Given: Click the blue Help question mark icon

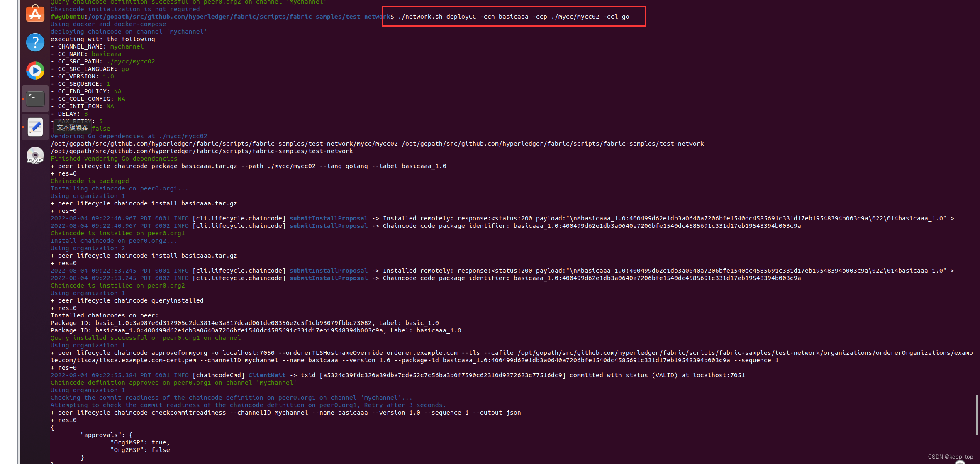Looking at the screenshot, I should point(35,42).
